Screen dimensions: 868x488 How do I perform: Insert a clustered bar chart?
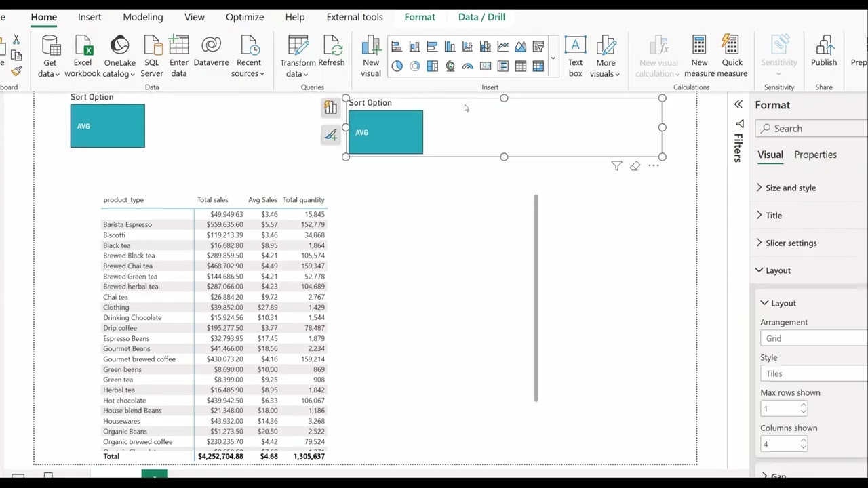pos(432,47)
